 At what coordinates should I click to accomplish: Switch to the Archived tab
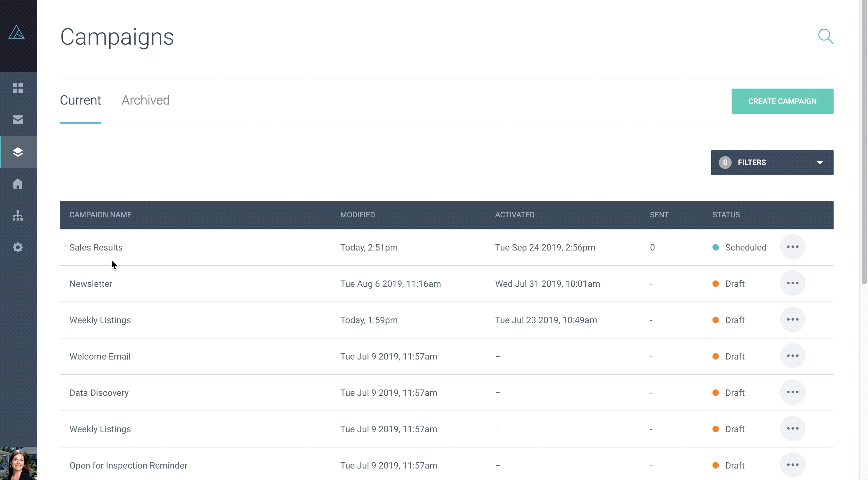point(146,100)
